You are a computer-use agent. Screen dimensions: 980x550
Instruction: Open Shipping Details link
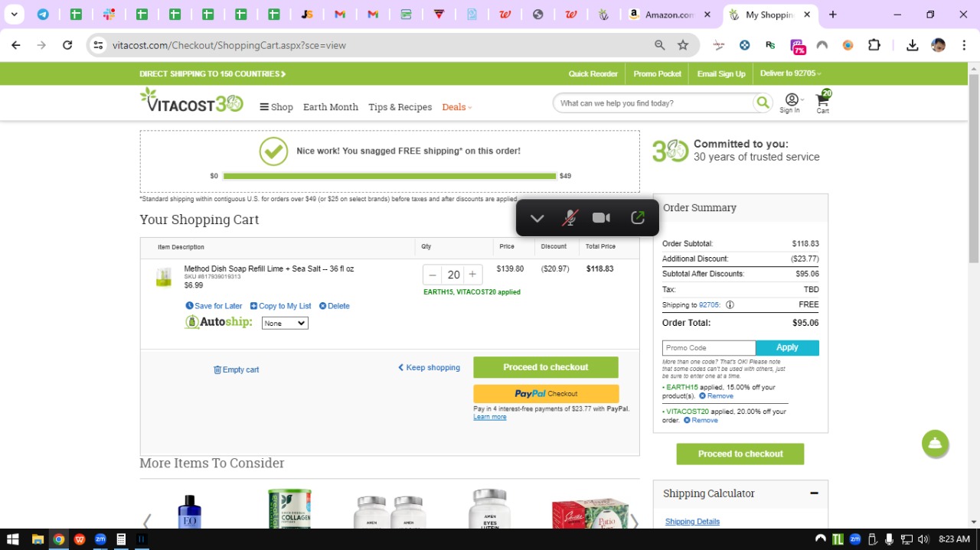[x=692, y=522]
